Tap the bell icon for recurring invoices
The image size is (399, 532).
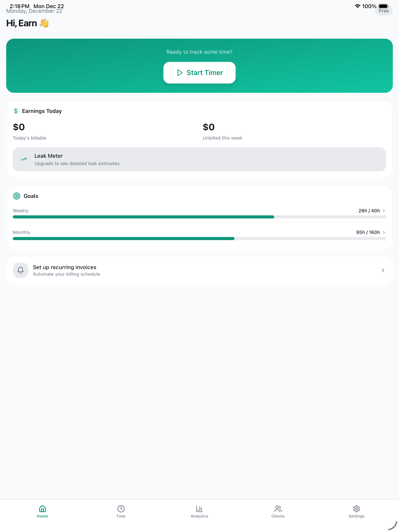click(x=20, y=270)
